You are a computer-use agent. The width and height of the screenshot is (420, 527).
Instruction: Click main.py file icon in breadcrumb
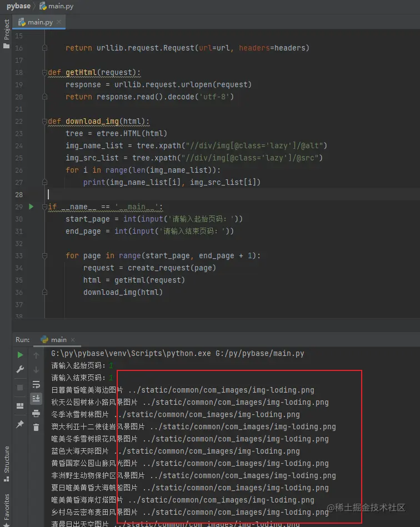coord(43,6)
